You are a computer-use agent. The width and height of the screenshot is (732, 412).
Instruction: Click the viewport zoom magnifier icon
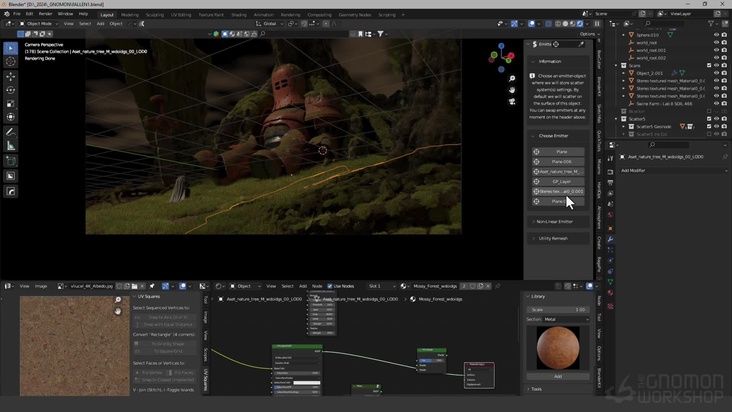512,78
